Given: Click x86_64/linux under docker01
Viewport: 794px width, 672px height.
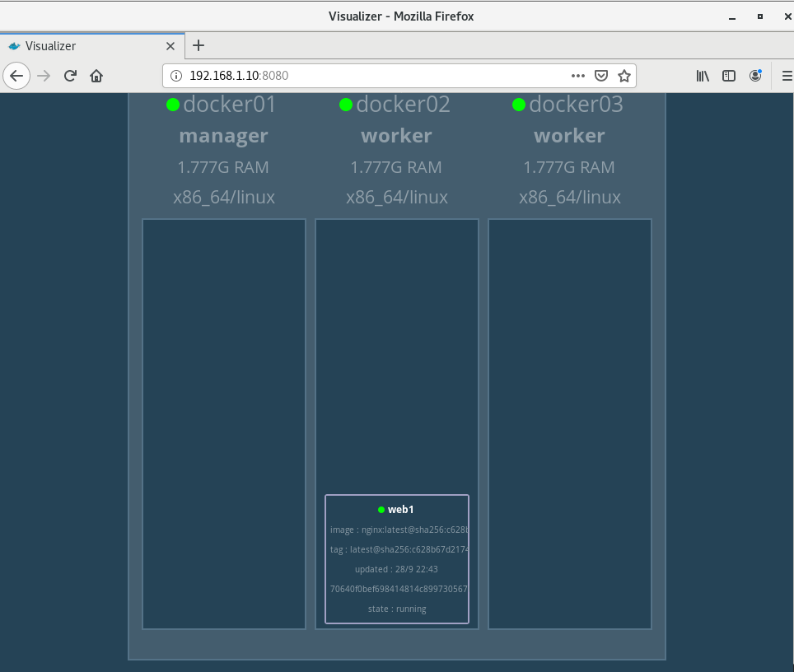Looking at the screenshot, I should 224,198.
